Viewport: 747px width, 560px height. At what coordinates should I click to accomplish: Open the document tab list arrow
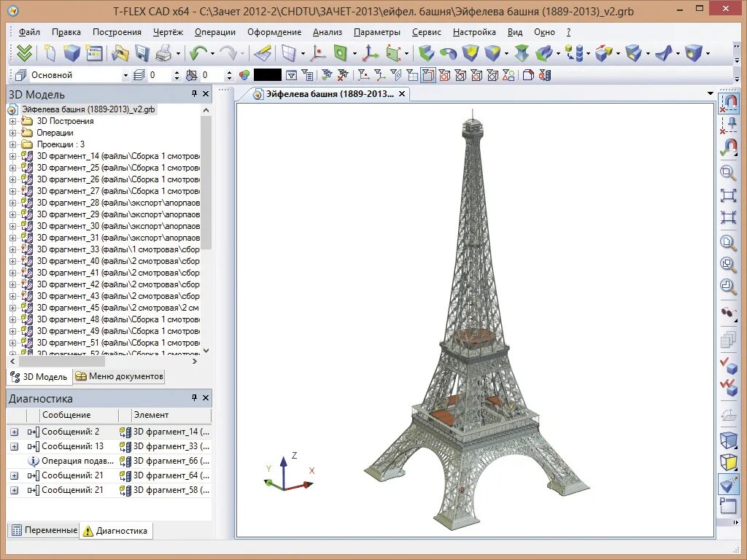coord(711,93)
